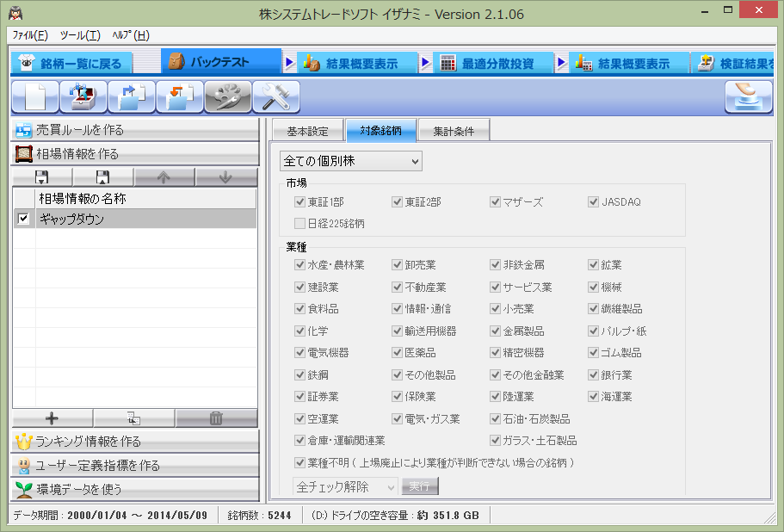Enable the 日経225銘柄 checkbox
The width and height of the screenshot is (784, 532).
pos(300,223)
